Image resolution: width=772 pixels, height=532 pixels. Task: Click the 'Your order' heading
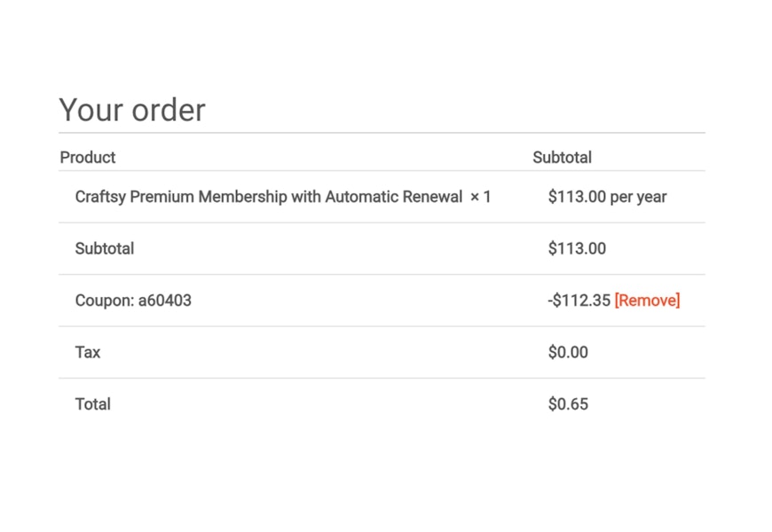(x=132, y=110)
